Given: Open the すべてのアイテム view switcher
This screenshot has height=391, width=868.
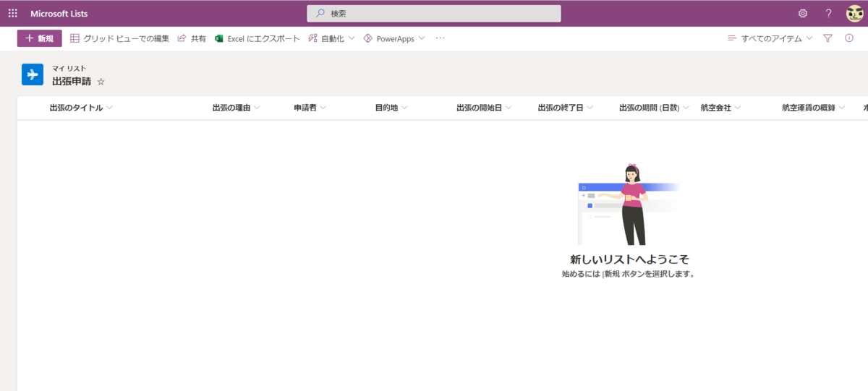Looking at the screenshot, I should [770, 38].
